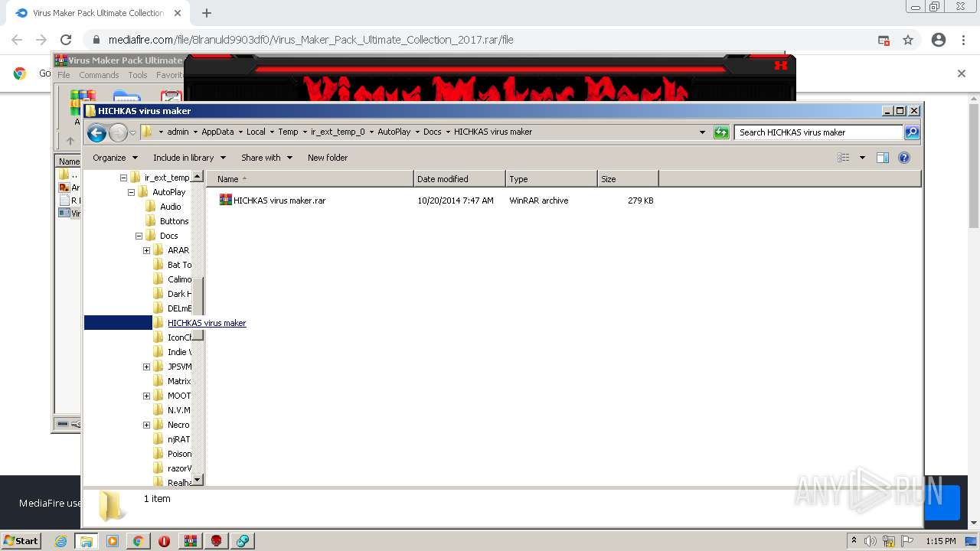Click the tree pane scroll-up arrow
980x551 pixels.
pos(197,176)
